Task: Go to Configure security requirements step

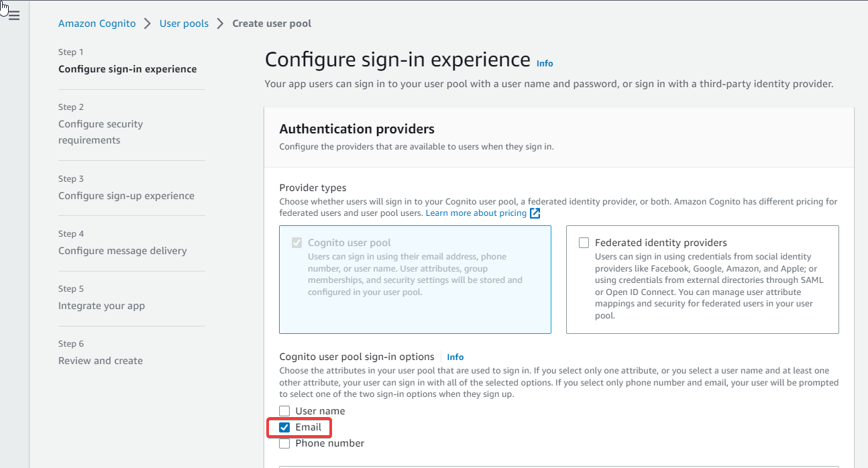Action: click(x=101, y=132)
